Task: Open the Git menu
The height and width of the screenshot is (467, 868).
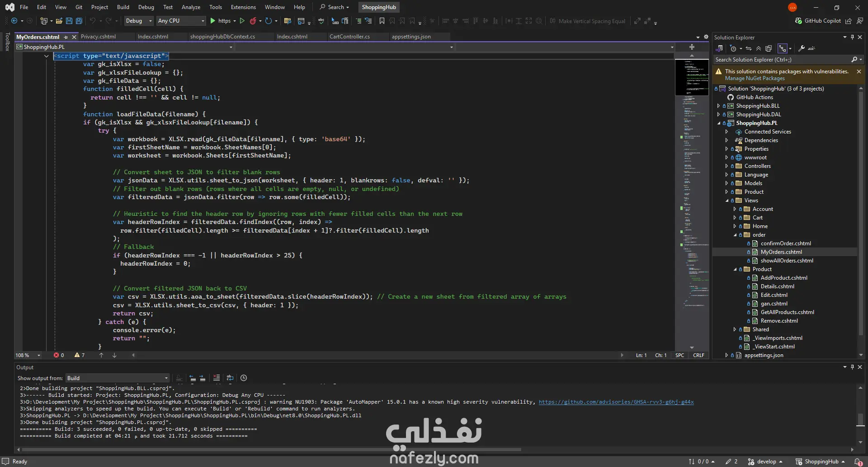Action: tap(79, 7)
